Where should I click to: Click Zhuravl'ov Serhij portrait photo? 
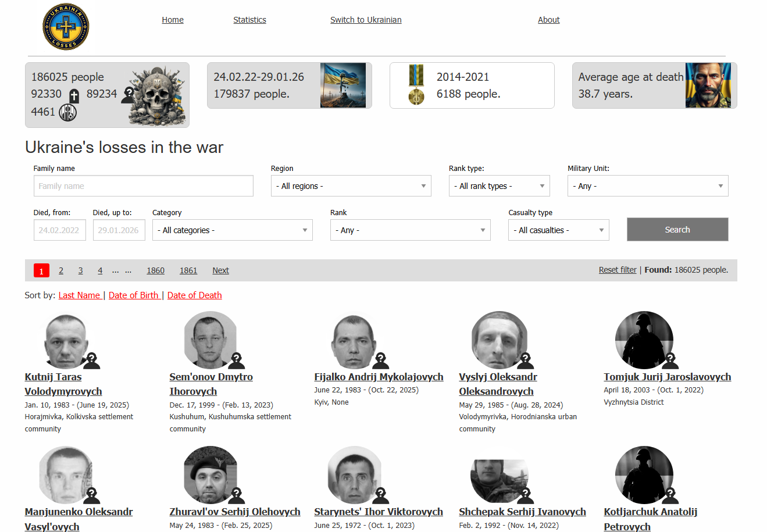point(211,475)
